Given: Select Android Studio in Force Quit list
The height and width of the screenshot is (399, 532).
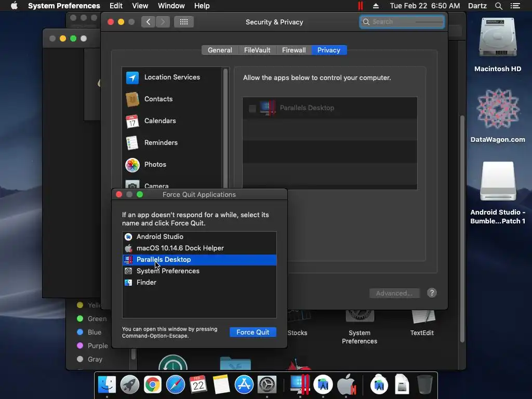Looking at the screenshot, I should point(199,237).
